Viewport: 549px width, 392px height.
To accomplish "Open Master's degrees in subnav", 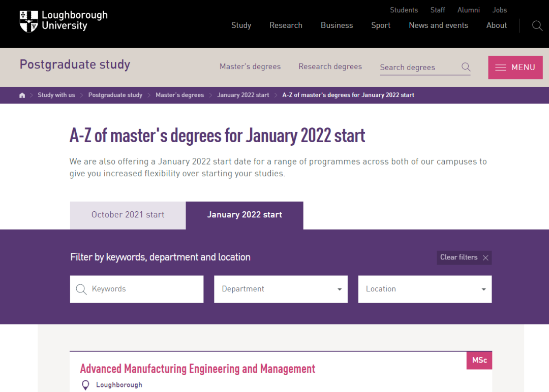I will click(x=250, y=67).
